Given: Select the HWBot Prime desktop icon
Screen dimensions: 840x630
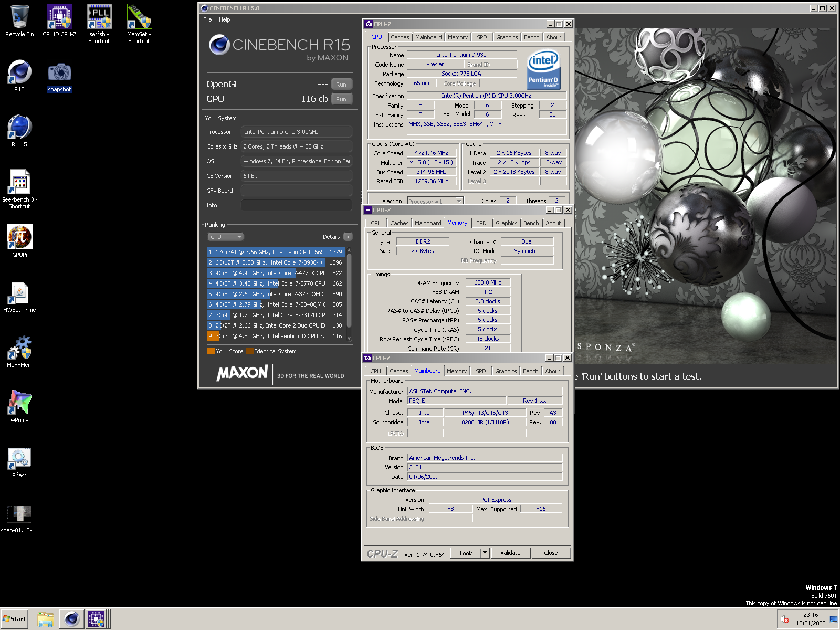Looking at the screenshot, I should (19, 297).
